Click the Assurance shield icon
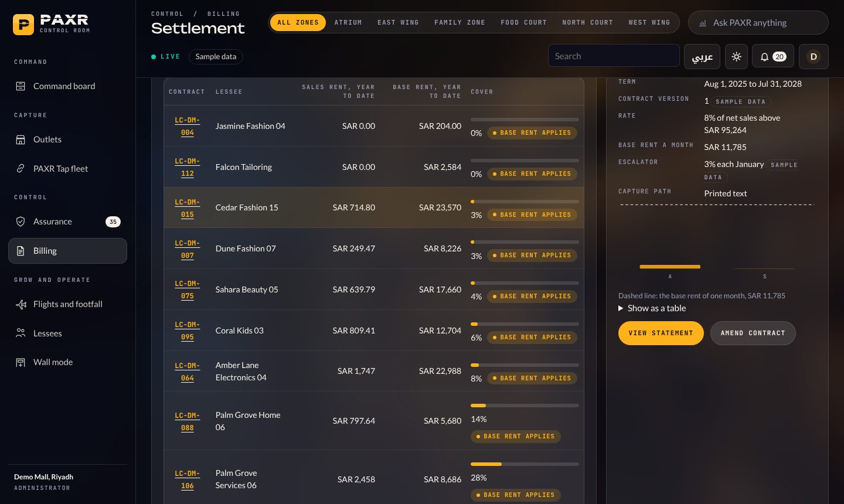This screenshot has height=504, width=844. coord(21,222)
